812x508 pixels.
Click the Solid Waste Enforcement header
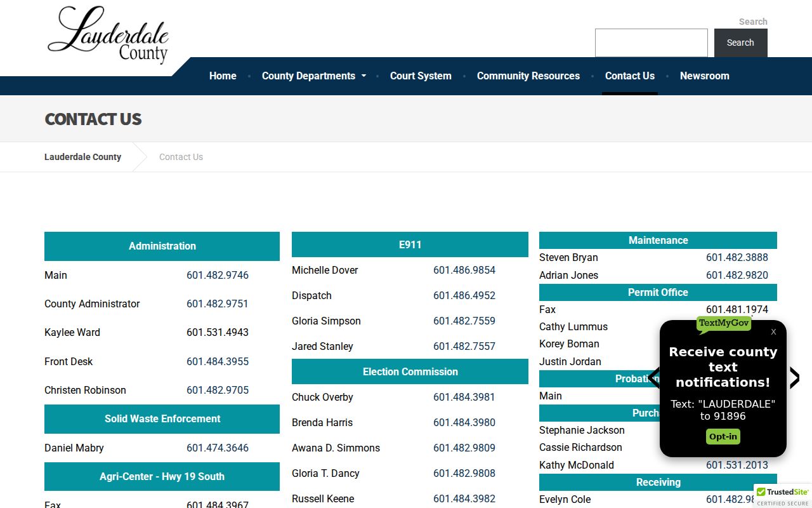click(x=162, y=419)
